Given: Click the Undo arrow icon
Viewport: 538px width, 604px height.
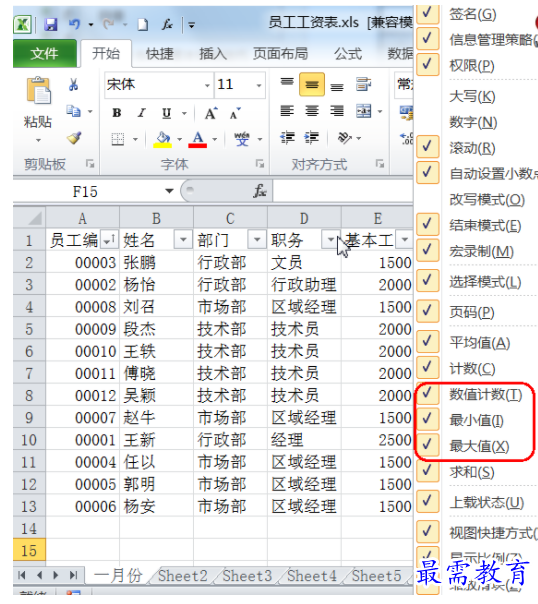Looking at the screenshot, I should [74, 24].
